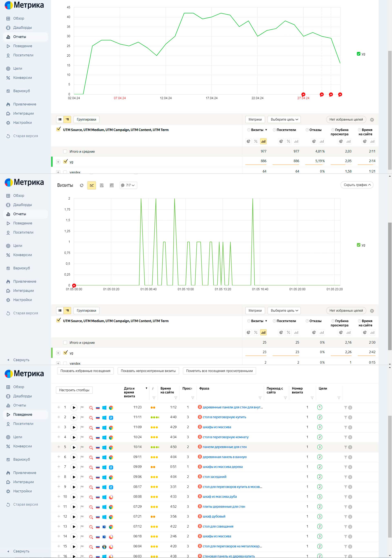Open Обзор in sidebar with Поведение highlighted
Screen dimensions: 392x558
(x=18, y=387)
